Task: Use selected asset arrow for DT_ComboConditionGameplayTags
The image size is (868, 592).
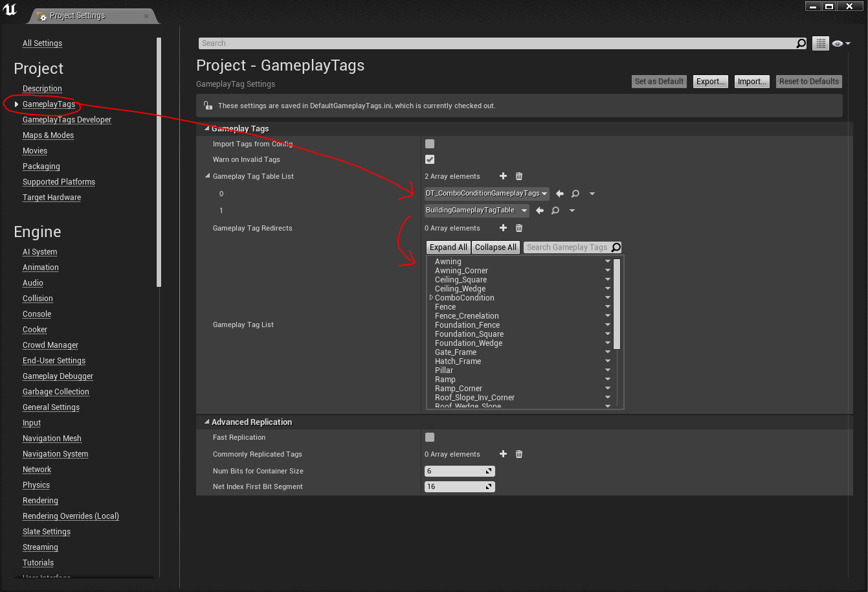Action: [x=560, y=194]
